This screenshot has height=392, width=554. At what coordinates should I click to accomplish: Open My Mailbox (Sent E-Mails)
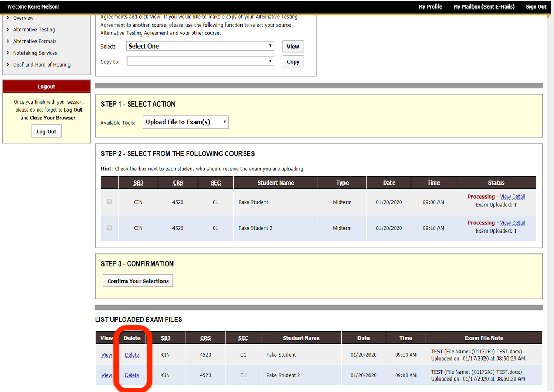483,7
